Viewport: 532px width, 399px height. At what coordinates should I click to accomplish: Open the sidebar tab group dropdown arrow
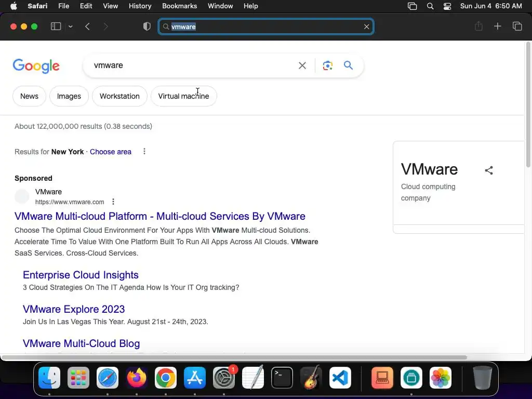[x=70, y=26]
